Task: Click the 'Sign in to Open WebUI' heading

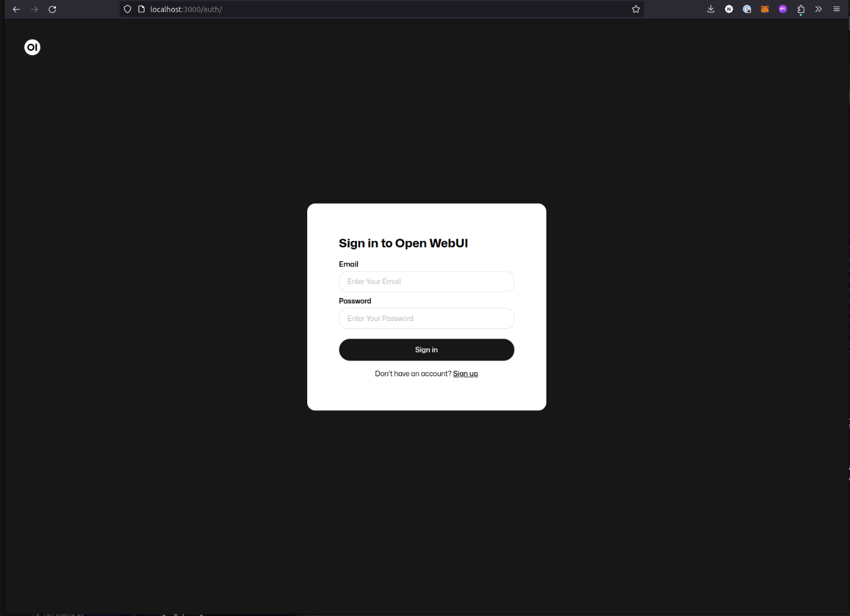Action: [x=403, y=243]
